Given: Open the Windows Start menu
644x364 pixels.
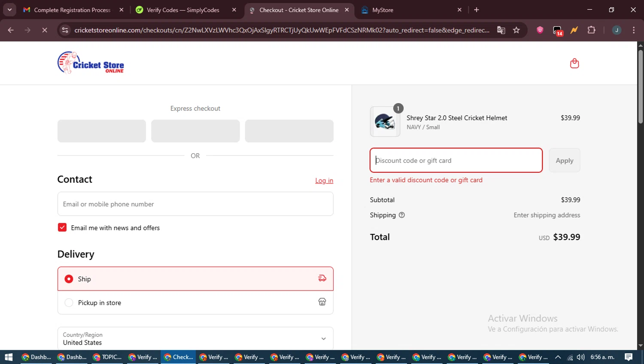Looking at the screenshot, I should [9, 357].
